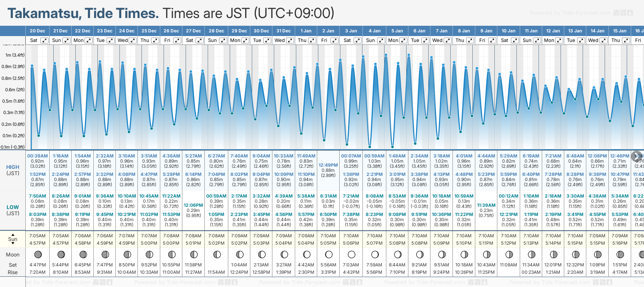Expand Sunday 11 Jan tide details
The image size is (644, 287).
pyautogui.click(x=537, y=40)
